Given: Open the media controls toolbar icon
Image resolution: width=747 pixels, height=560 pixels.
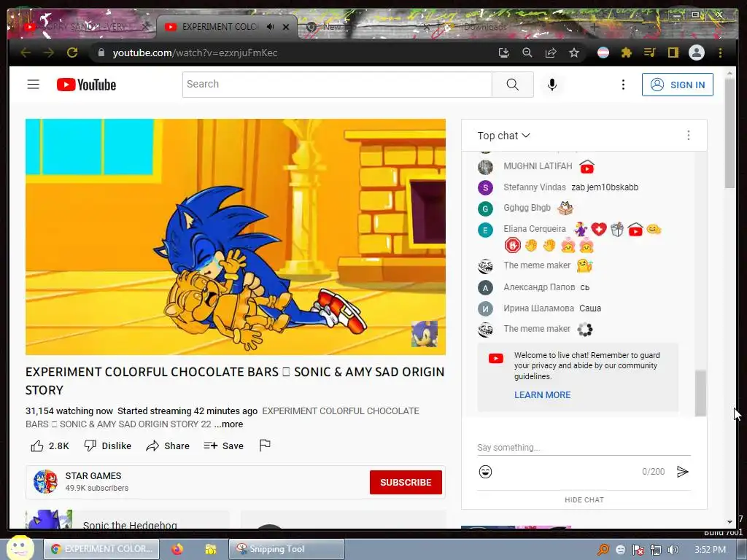Looking at the screenshot, I should (649, 52).
